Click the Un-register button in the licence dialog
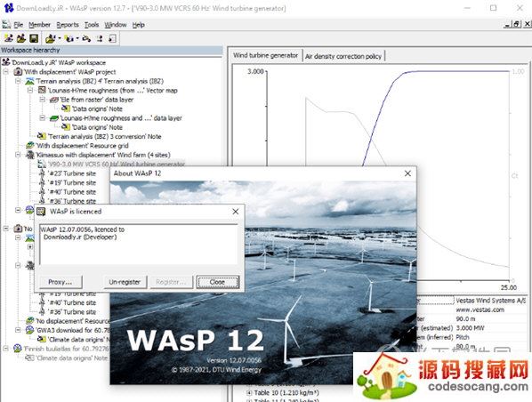 tap(125, 282)
